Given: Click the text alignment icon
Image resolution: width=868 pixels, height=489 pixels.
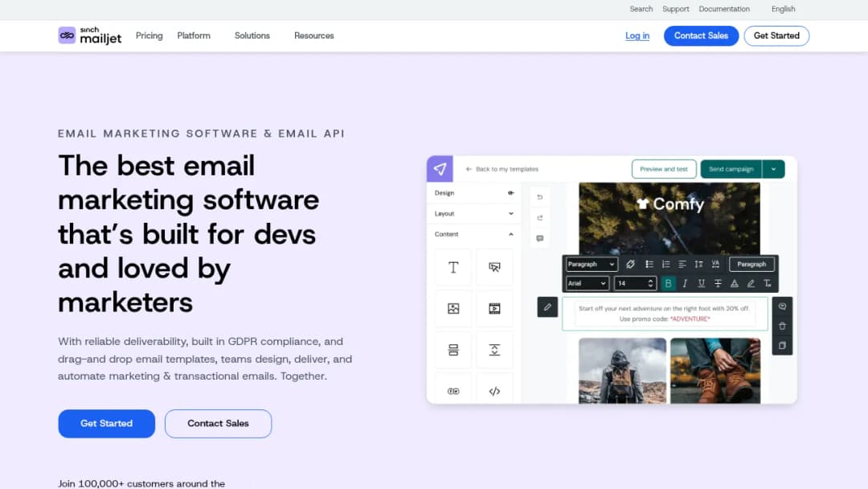Looking at the screenshot, I should [x=682, y=264].
